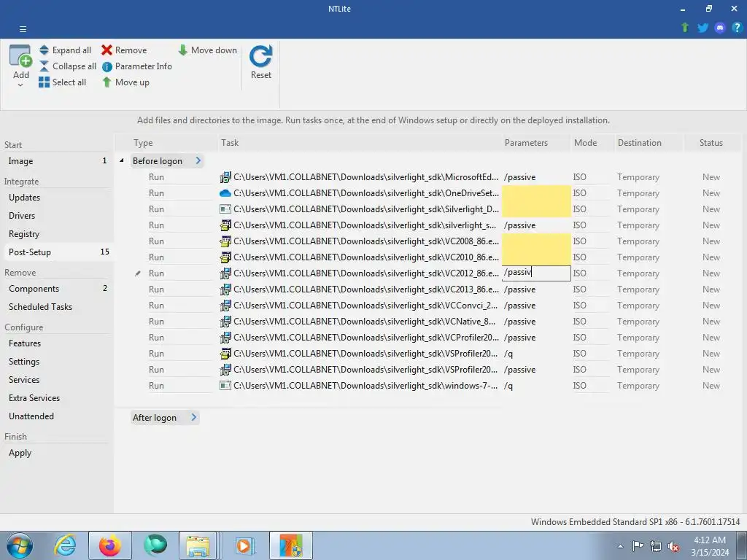Open the Unattended page
Viewport: 747px width, 560px height.
point(57,416)
